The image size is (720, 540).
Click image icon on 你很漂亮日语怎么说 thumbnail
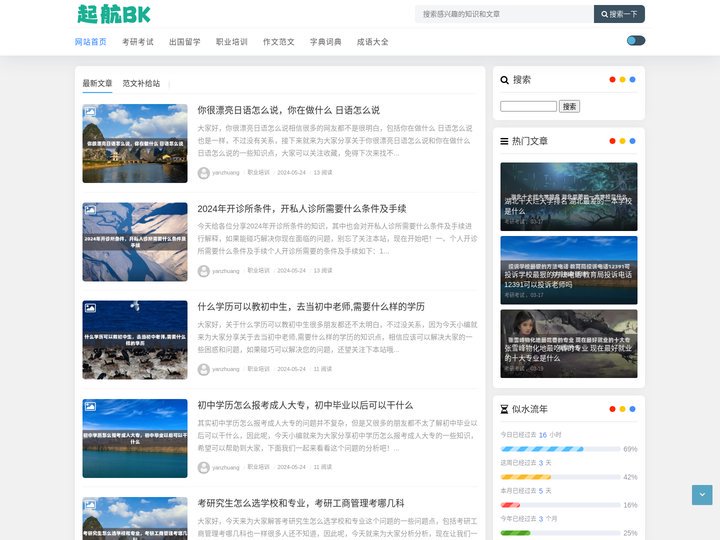(90, 111)
